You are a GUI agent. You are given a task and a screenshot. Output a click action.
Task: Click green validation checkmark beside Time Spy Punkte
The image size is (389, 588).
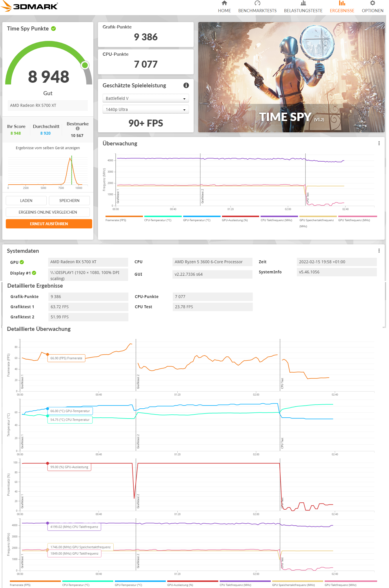(x=53, y=28)
